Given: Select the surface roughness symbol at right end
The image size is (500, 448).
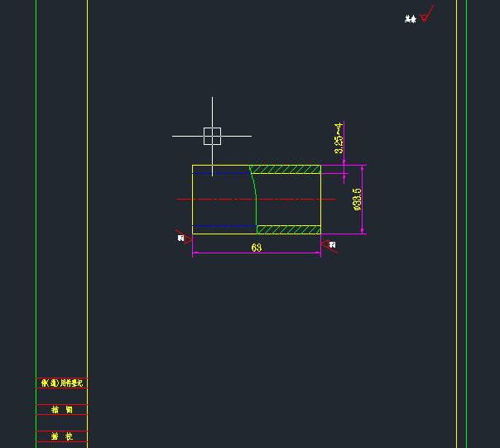Looking at the screenshot, I should 329,246.
